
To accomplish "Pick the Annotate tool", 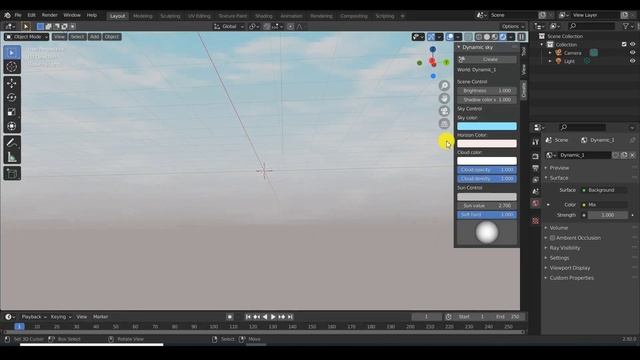I will 12,142.
